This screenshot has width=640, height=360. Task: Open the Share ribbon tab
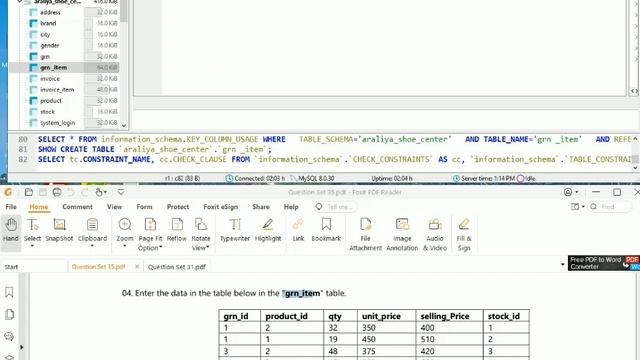click(x=261, y=207)
